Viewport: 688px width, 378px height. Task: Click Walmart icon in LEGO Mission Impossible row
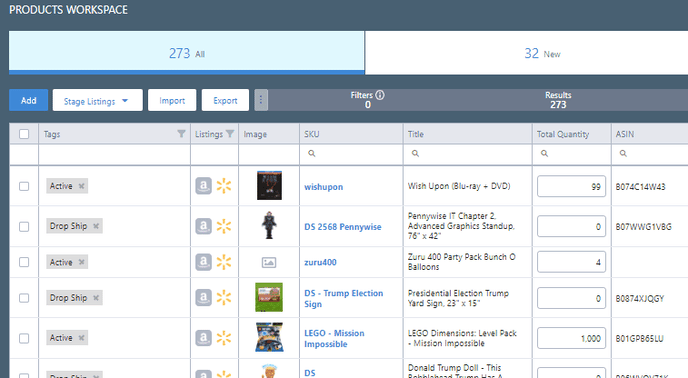pos(224,338)
